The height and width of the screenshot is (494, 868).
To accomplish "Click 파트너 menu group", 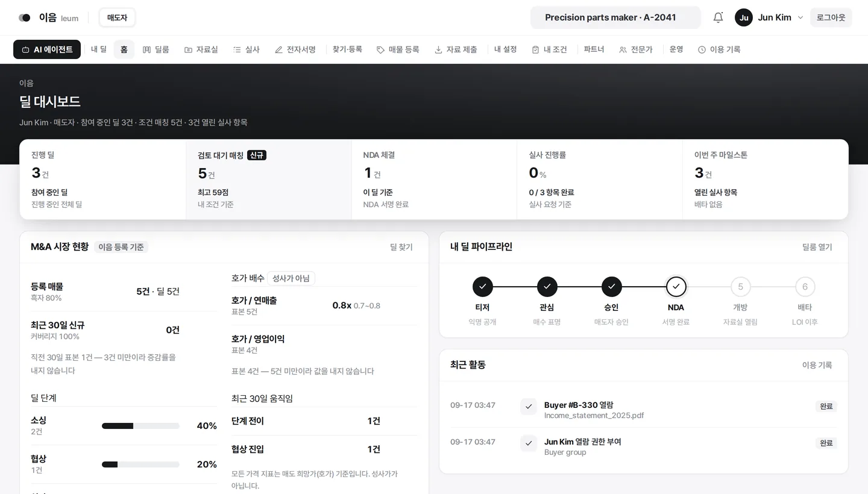I will click(x=594, y=49).
